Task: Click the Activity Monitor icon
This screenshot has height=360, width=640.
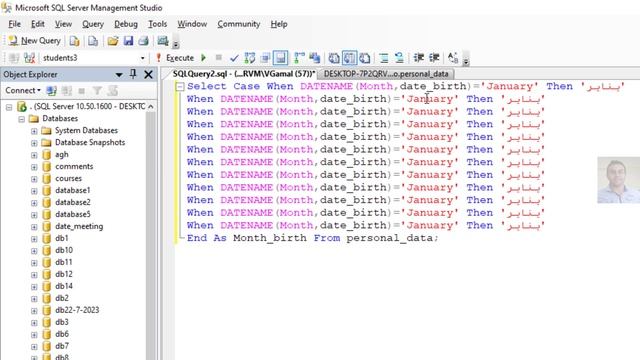Action: [163, 41]
